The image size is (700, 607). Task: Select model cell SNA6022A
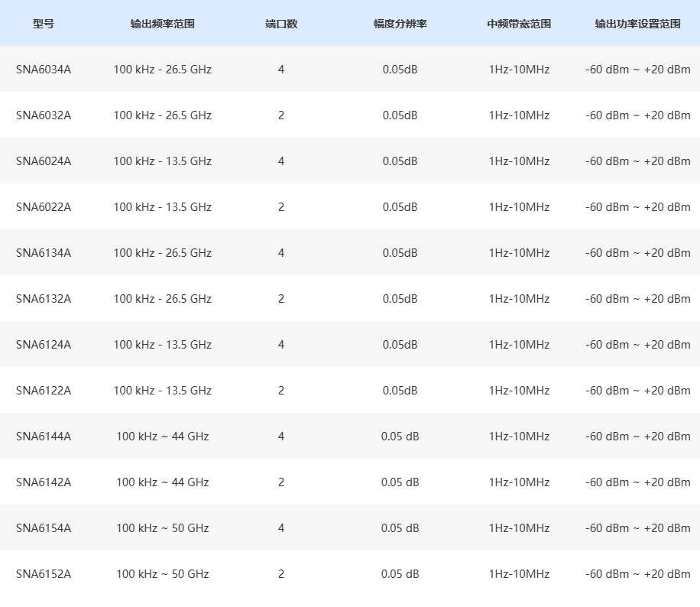[44, 207]
